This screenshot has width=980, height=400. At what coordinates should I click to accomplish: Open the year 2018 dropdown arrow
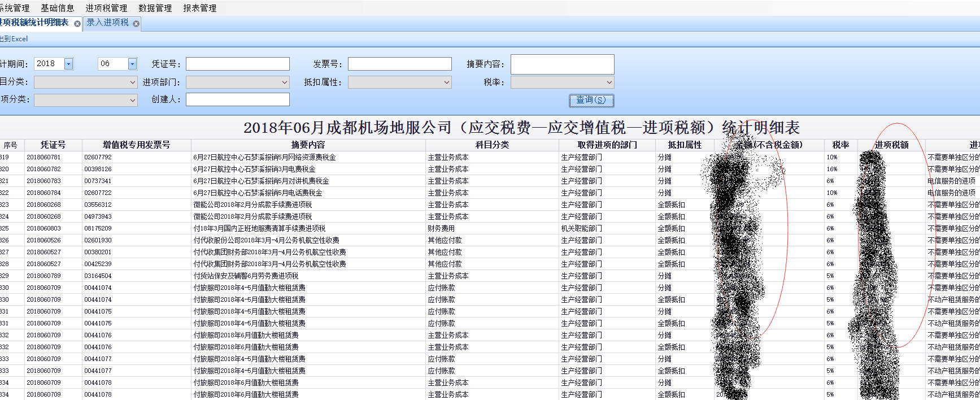(x=68, y=64)
